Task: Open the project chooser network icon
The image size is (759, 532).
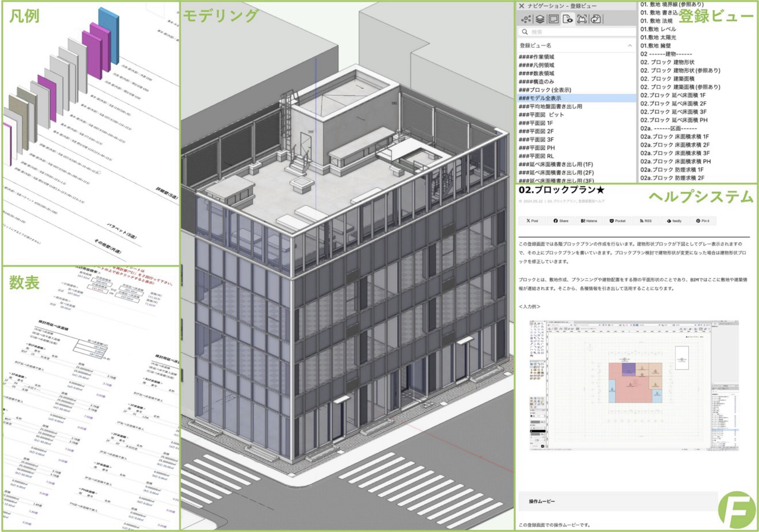Action: (526, 19)
